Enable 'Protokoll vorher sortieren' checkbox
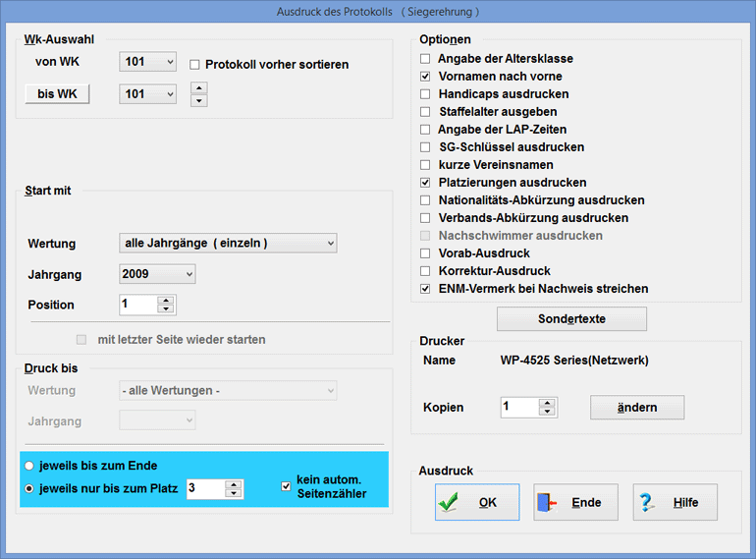This screenshot has width=756, height=559. tap(195, 65)
